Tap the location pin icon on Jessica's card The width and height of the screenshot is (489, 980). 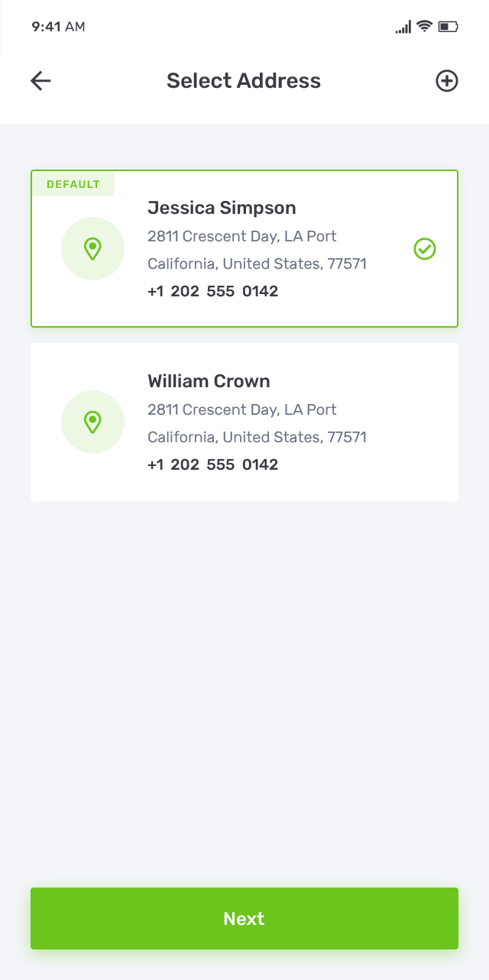[x=92, y=248]
